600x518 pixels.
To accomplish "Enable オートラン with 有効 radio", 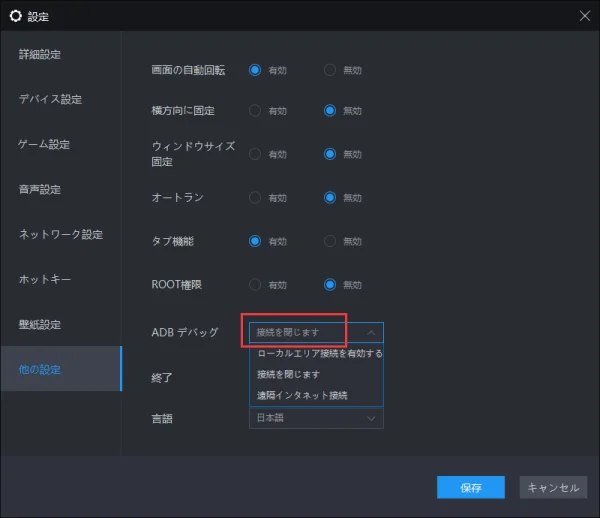I will 255,198.
